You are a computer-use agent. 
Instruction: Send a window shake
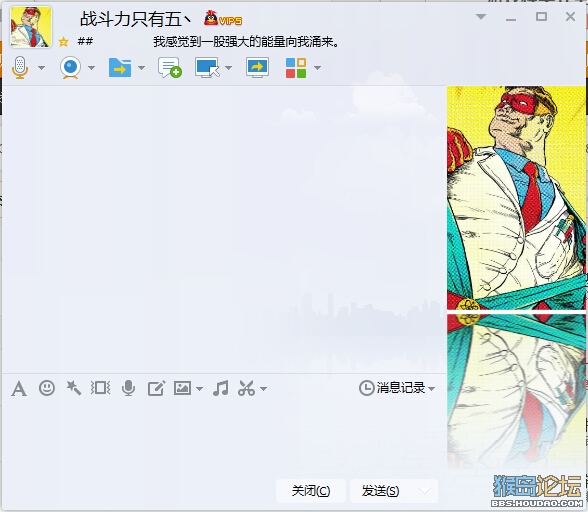(100, 388)
